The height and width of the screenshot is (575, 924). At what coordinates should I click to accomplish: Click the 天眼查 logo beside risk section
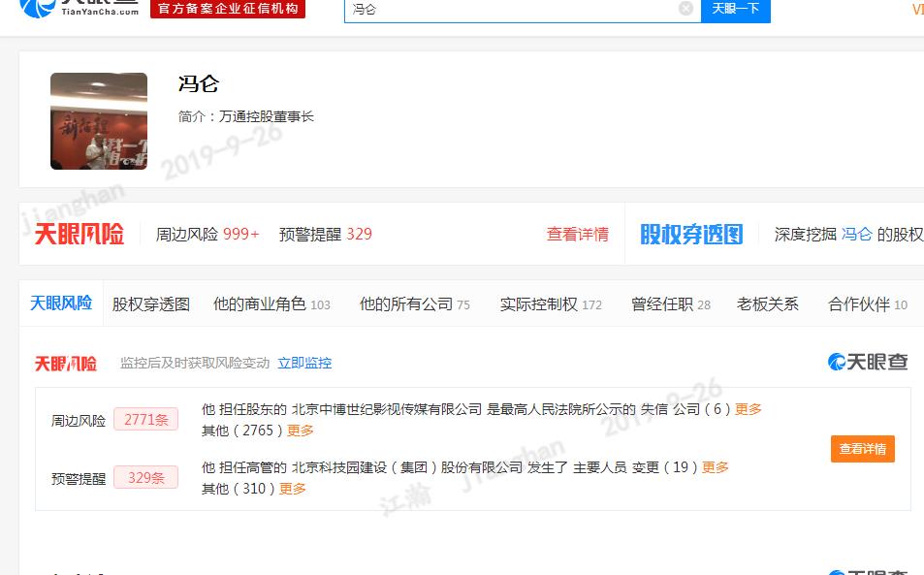pos(868,362)
